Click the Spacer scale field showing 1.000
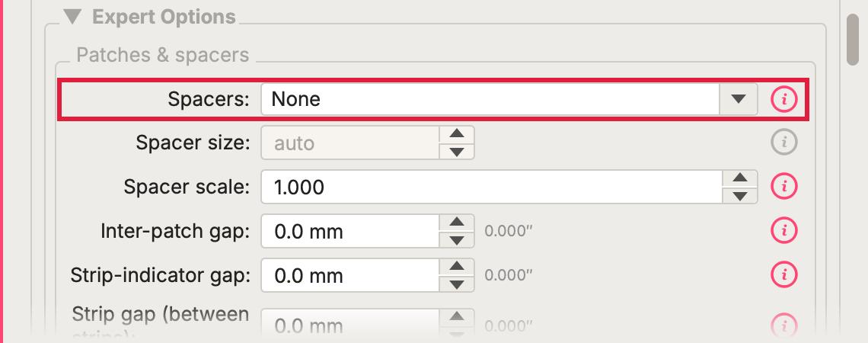868x343 pixels. coord(492,187)
